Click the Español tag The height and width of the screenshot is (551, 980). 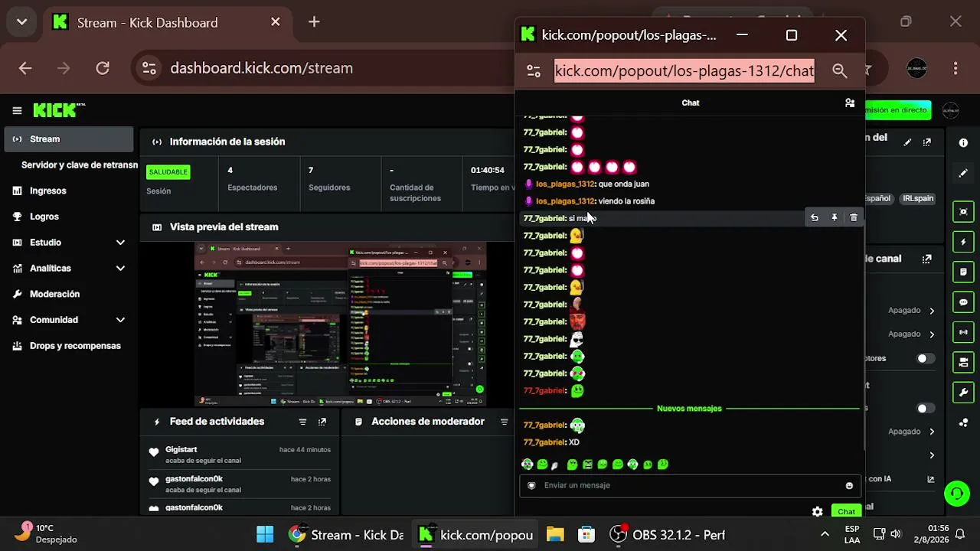click(879, 198)
